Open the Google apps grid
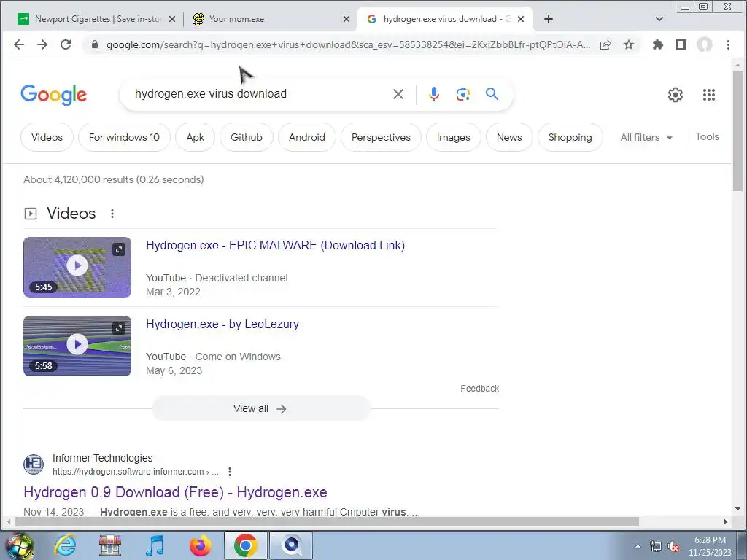Image resolution: width=747 pixels, height=560 pixels. (709, 95)
